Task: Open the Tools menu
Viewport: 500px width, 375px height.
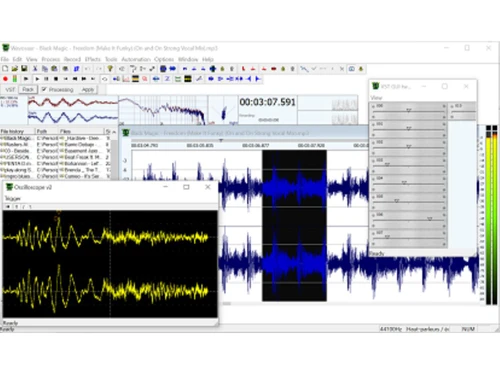Action: pos(111,59)
